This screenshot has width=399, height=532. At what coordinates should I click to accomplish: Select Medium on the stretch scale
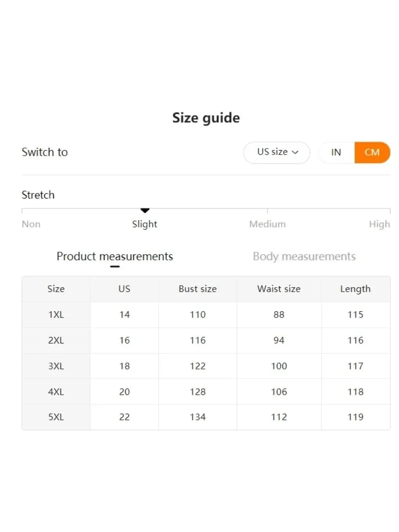pos(267,224)
